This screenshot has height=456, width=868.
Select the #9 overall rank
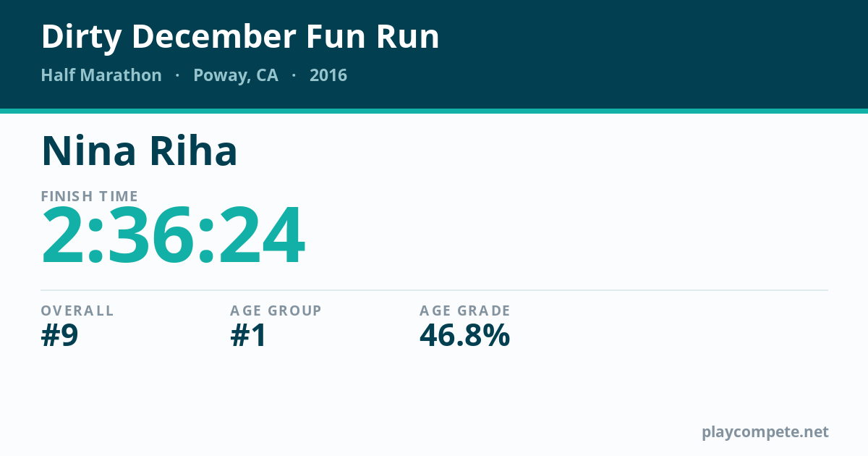point(59,335)
